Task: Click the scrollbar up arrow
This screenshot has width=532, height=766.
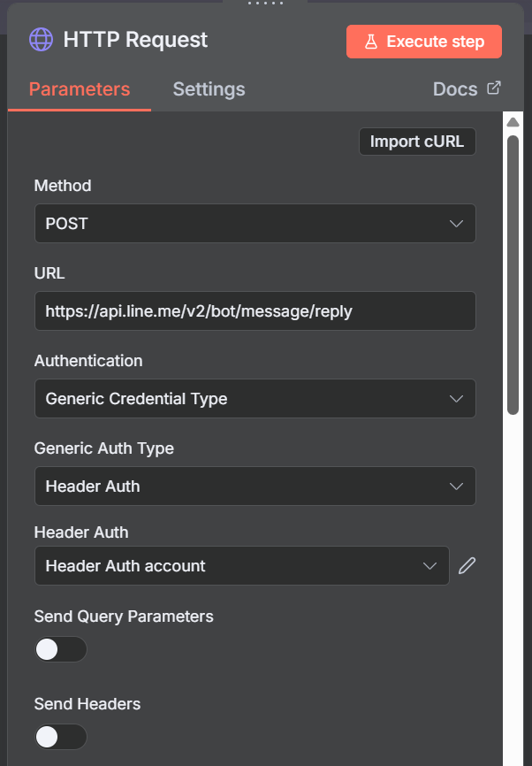Action: (513, 121)
